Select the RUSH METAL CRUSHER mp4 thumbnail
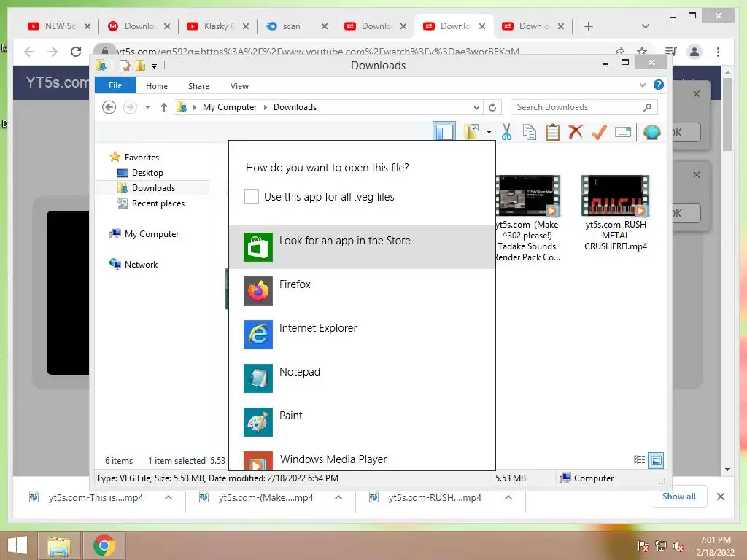This screenshot has width=747, height=560. [615, 196]
